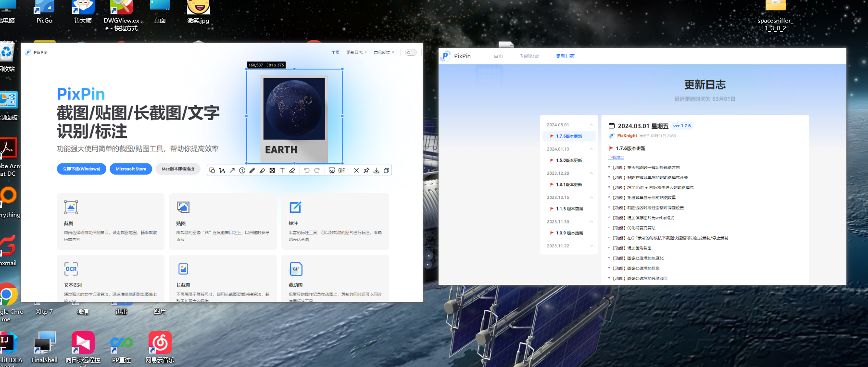
Task: Select the pencil tool in screenshot toolbar
Action: coord(252,171)
